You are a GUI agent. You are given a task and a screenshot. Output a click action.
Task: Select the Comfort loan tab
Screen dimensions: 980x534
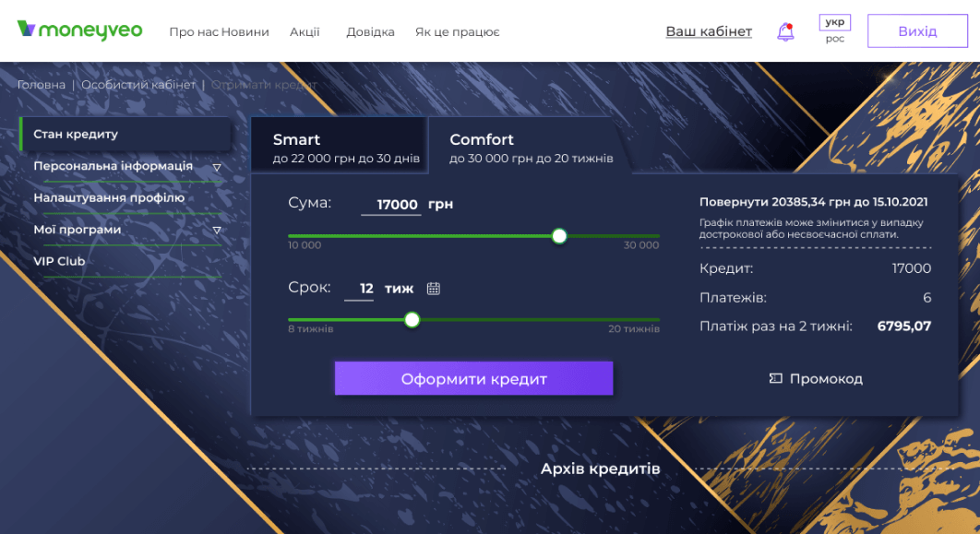pos(531,147)
